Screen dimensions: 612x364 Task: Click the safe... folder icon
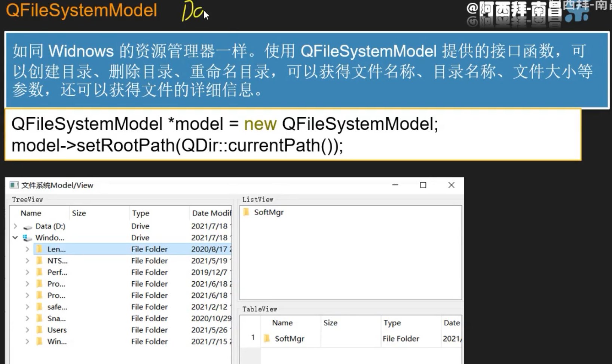[x=39, y=307]
